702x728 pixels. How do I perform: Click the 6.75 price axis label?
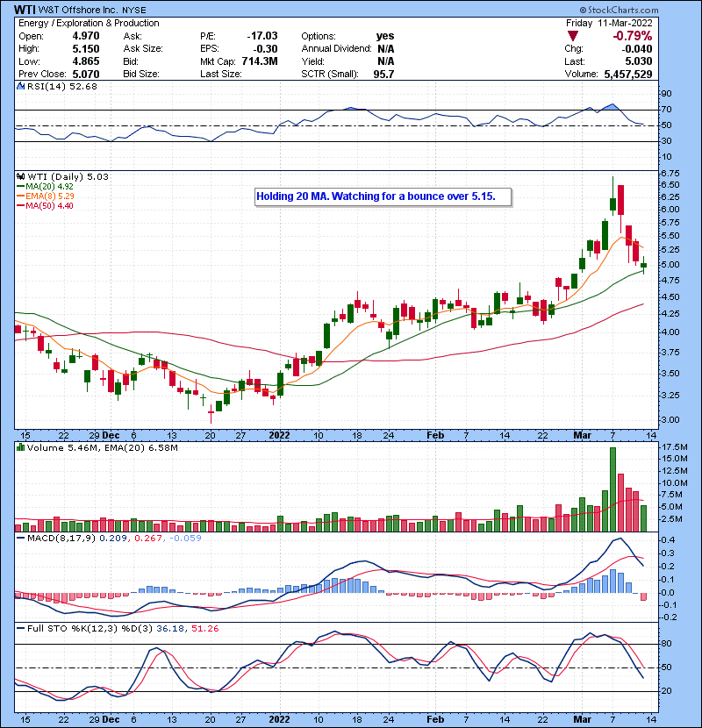[x=670, y=173]
